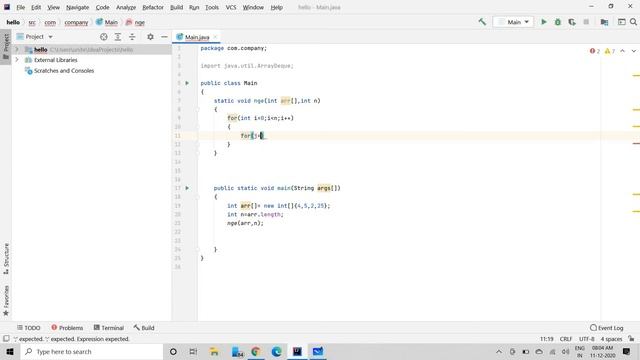This screenshot has height=360, width=640.
Task: Click run gutter icon beside class Main
Action: pos(187,83)
